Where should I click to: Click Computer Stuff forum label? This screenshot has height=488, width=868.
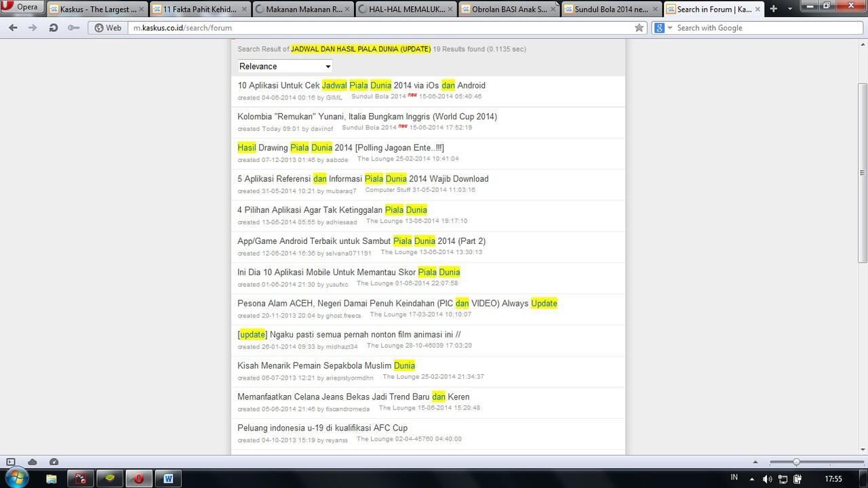pos(389,190)
